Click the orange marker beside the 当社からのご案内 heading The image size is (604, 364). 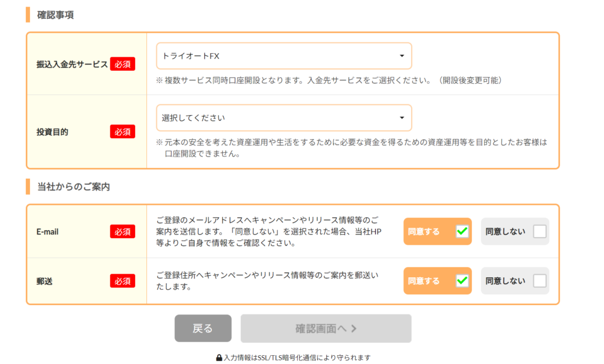click(x=28, y=186)
